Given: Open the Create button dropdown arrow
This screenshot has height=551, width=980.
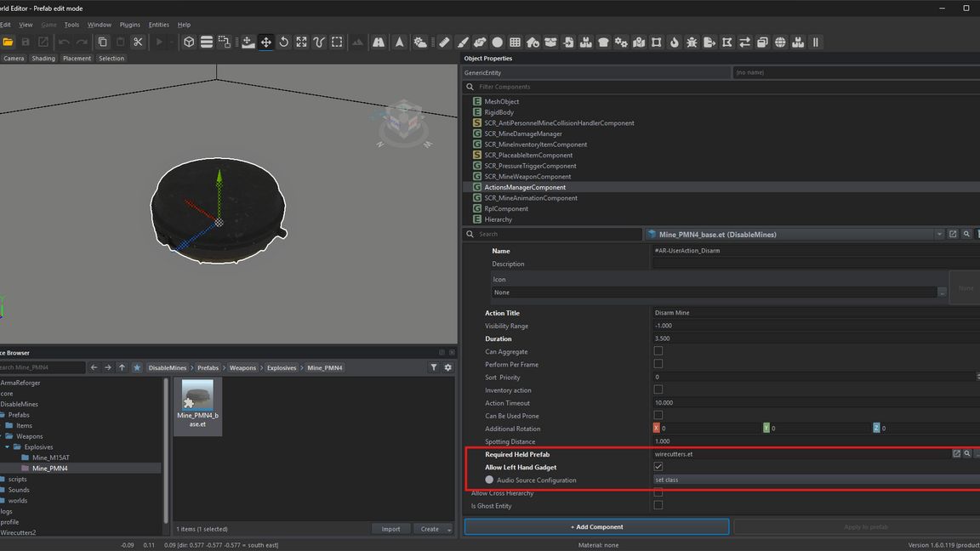Looking at the screenshot, I should pos(449,529).
